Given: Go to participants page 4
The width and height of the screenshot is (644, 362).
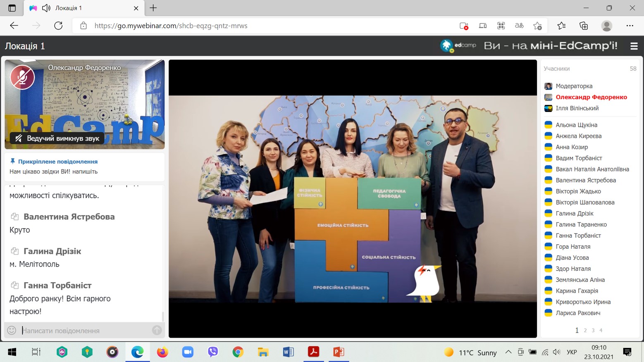Looking at the screenshot, I should pos(601,330).
